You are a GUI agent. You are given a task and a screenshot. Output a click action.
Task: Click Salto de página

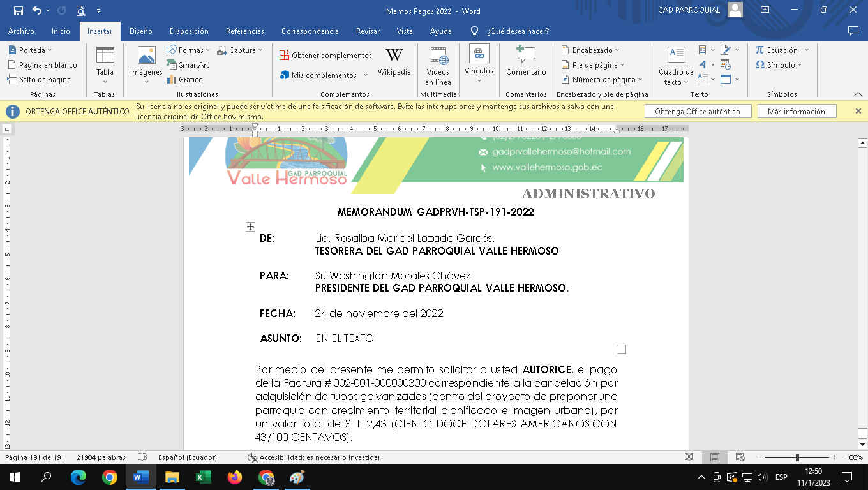coord(40,80)
